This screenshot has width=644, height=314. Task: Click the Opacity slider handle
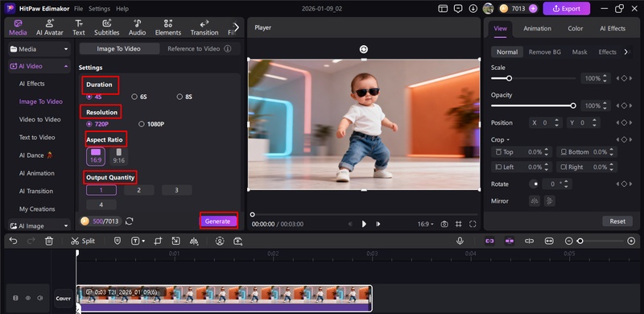(x=573, y=105)
